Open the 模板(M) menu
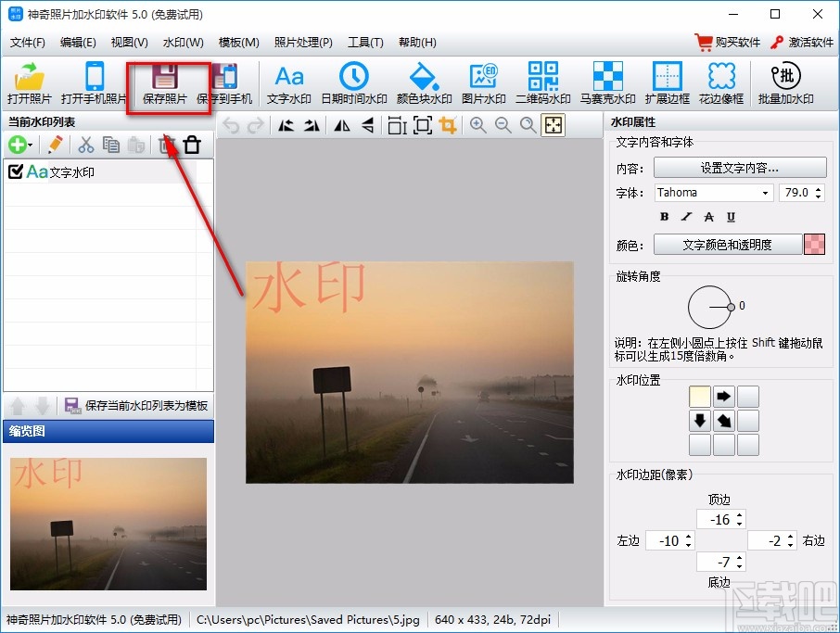Image resolution: width=840 pixels, height=633 pixels. pyautogui.click(x=239, y=43)
